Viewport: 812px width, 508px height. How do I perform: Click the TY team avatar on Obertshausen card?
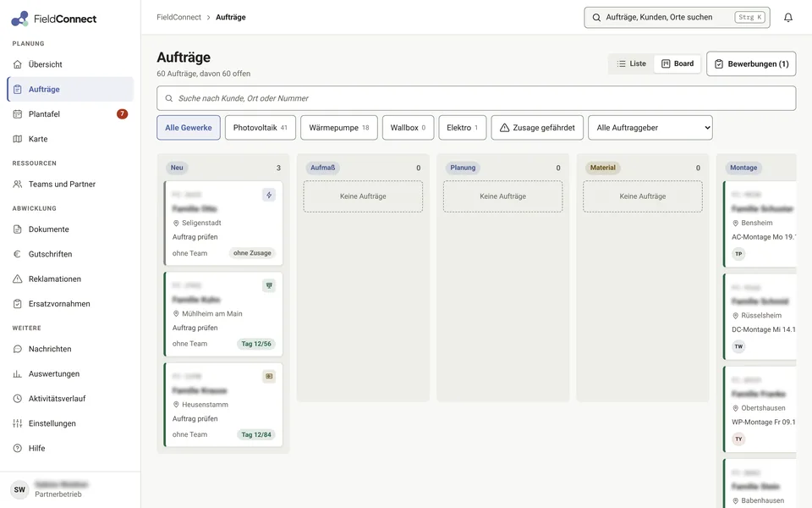[738, 439]
